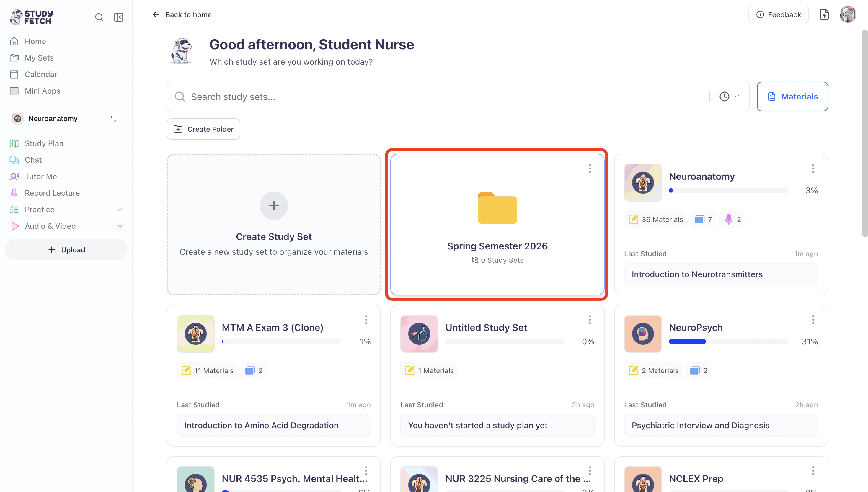The height and width of the screenshot is (492, 868).
Task: Open the Materials button
Action: coord(792,97)
